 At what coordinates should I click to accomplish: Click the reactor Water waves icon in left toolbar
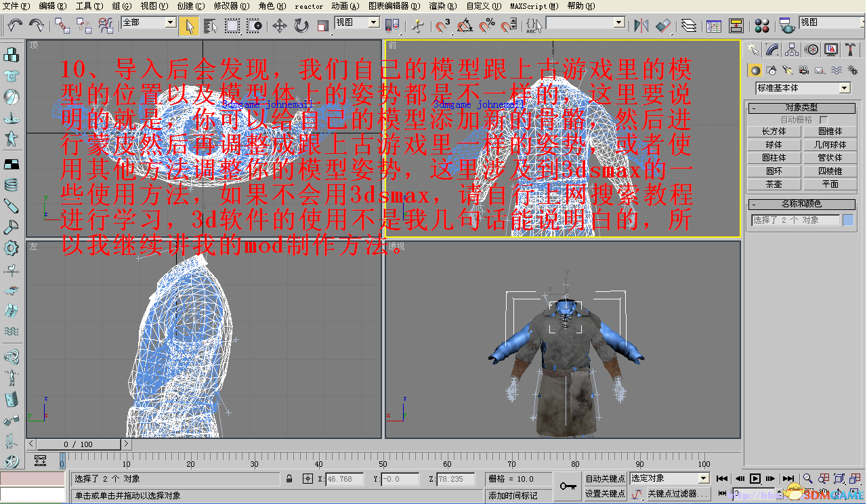coord(11,332)
